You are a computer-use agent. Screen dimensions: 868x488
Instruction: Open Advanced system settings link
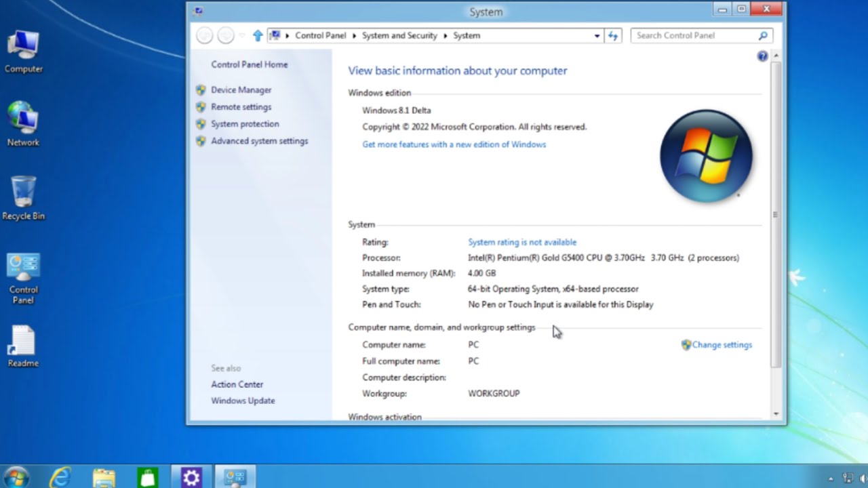[x=259, y=141]
